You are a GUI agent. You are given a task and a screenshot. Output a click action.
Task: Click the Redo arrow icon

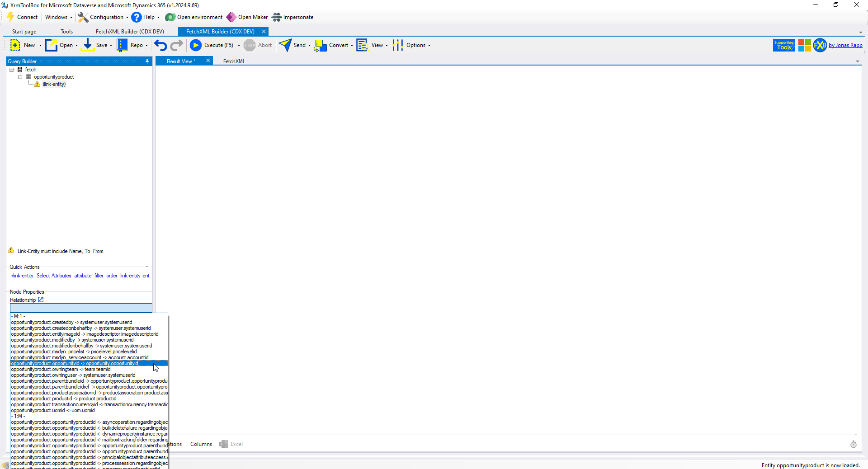(177, 45)
